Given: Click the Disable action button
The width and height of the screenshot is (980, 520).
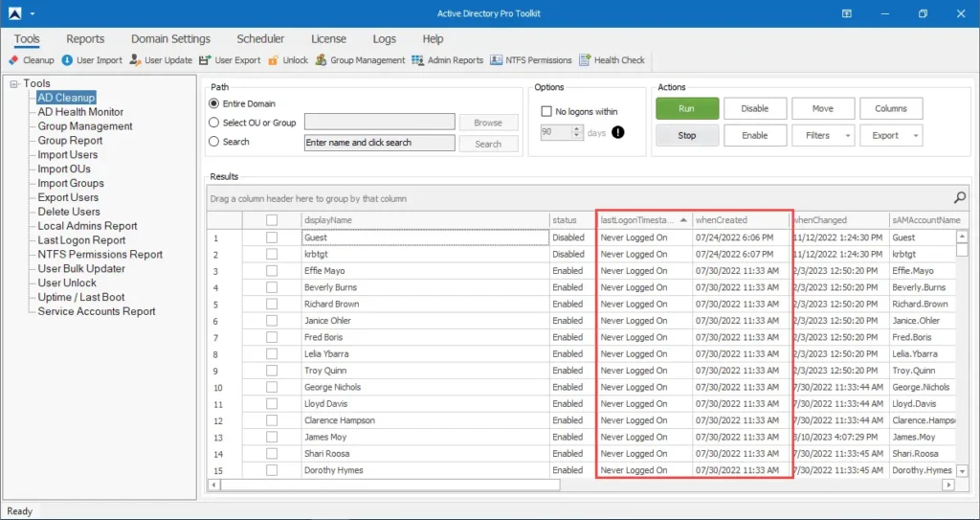Looking at the screenshot, I should (x=755, y=109).
